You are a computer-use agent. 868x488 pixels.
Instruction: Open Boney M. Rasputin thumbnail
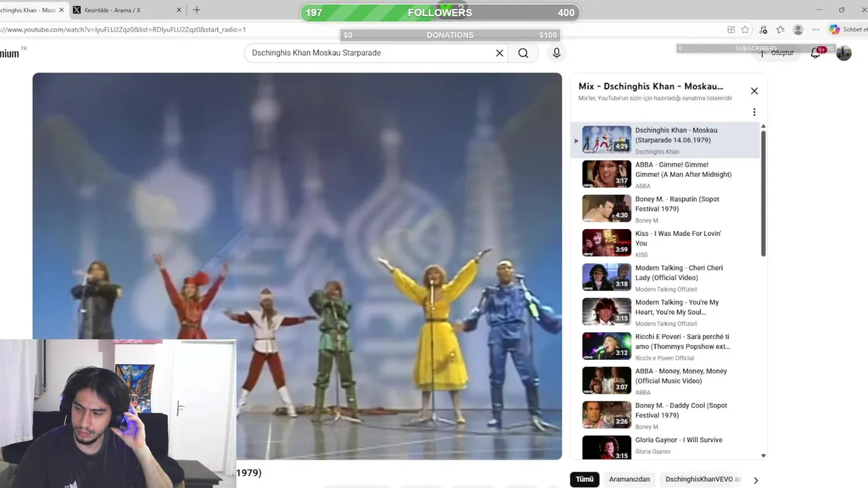pos(606,208)
